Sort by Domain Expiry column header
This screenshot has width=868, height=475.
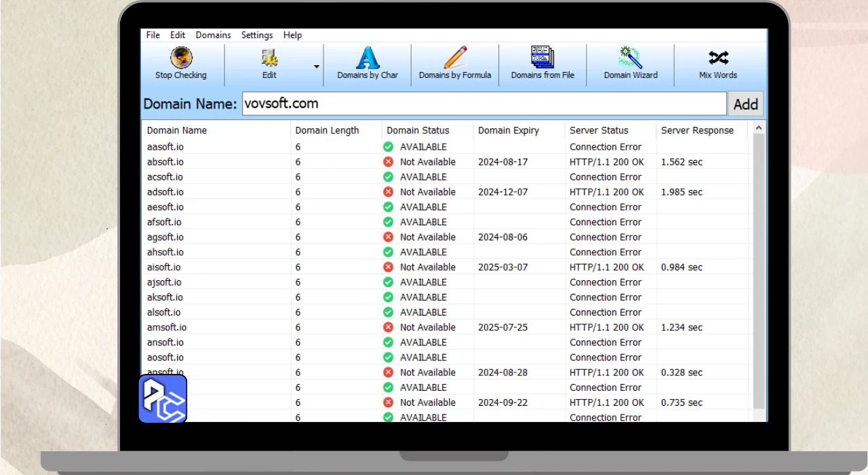[509, 130]
